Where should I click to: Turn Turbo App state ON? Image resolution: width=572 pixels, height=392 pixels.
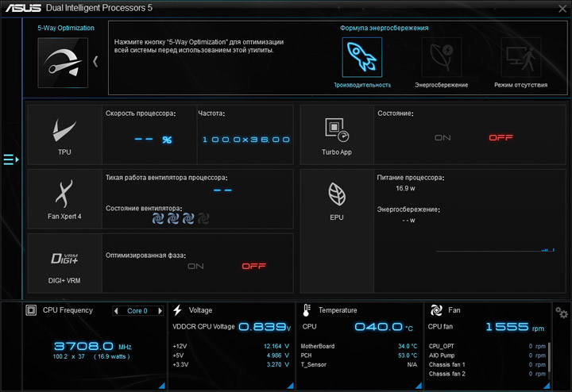pos(443,138)
